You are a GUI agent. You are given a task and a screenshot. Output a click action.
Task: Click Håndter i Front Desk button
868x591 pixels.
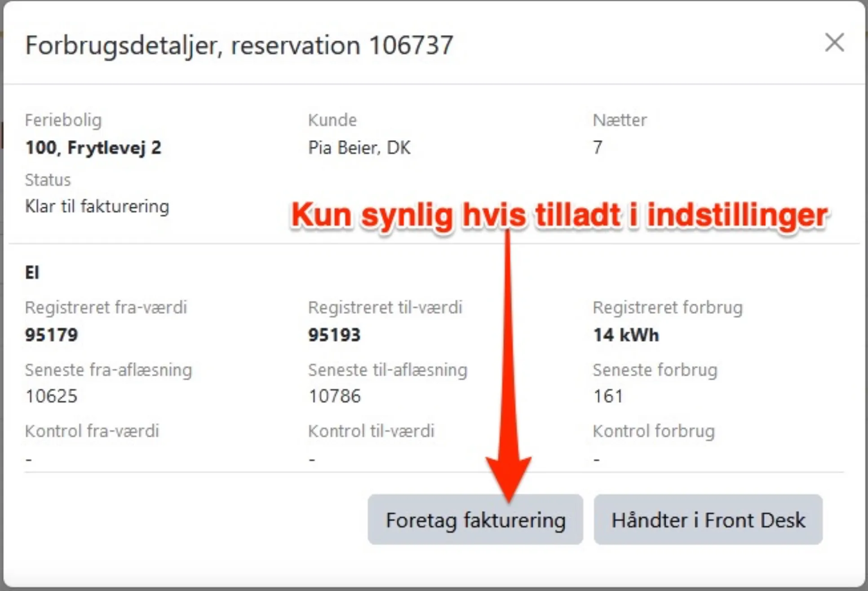708,520
